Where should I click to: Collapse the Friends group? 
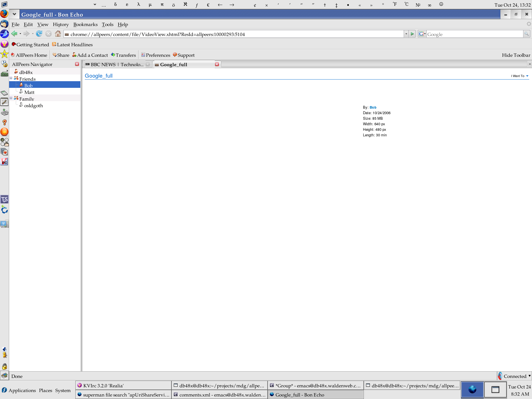11,78
